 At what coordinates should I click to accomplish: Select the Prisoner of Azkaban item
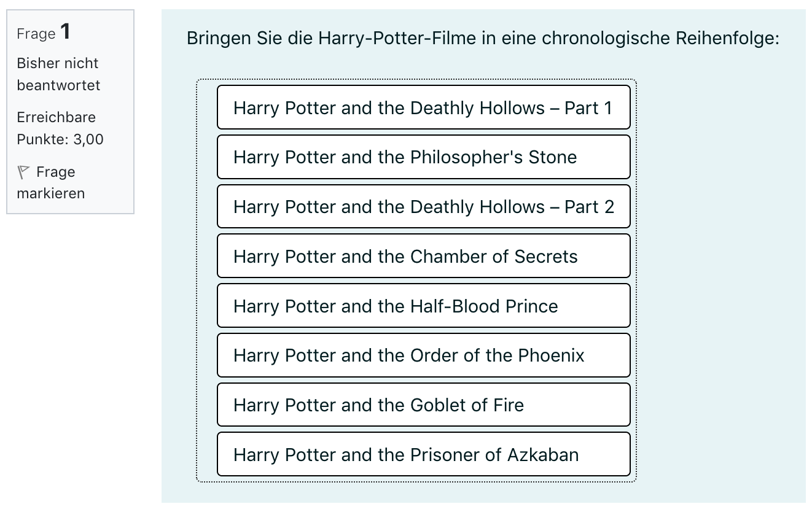(423, 455)
